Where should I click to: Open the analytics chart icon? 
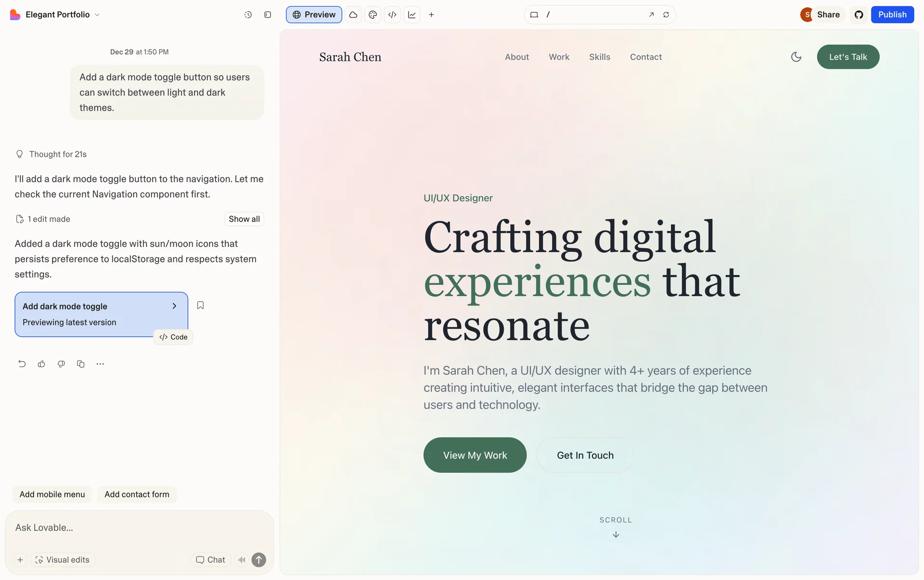[x=412, y=15]
